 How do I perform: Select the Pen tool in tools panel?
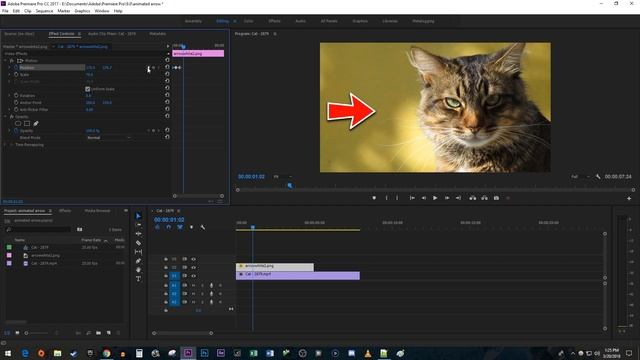coord(138,261)
